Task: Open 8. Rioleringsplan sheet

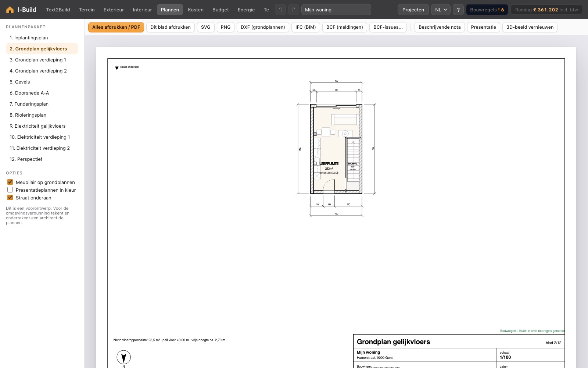Action: tap(42, 115)
